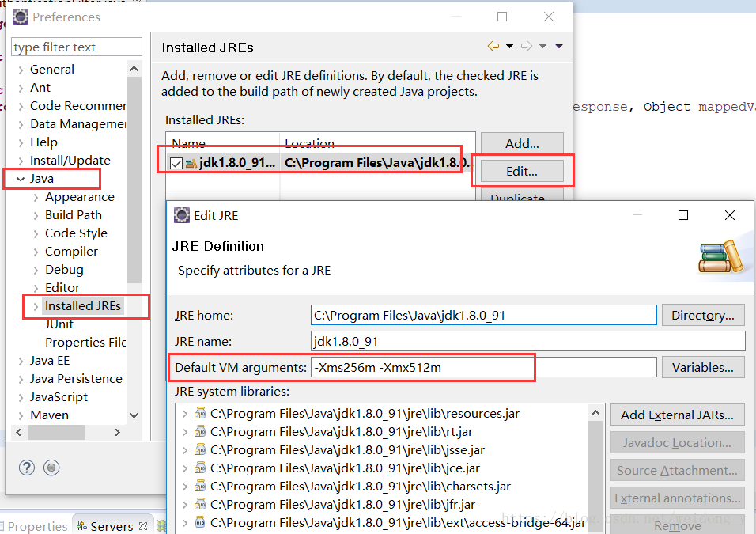Expand the Build Path node

click(36, 216)
